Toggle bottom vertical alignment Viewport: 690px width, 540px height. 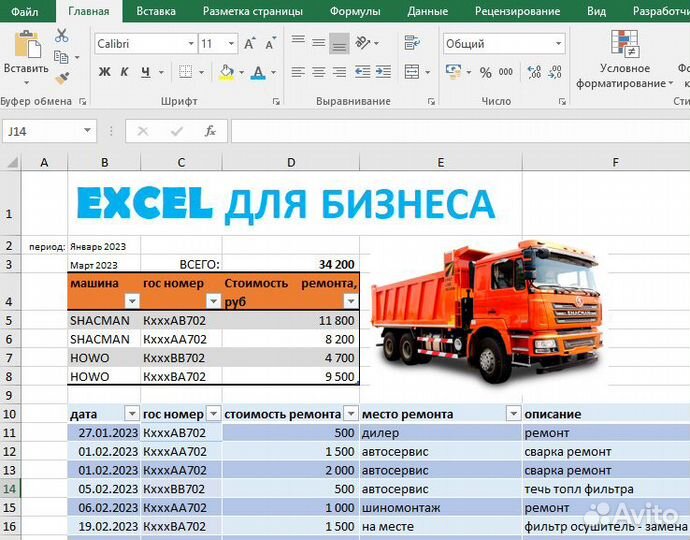(339, 43)
